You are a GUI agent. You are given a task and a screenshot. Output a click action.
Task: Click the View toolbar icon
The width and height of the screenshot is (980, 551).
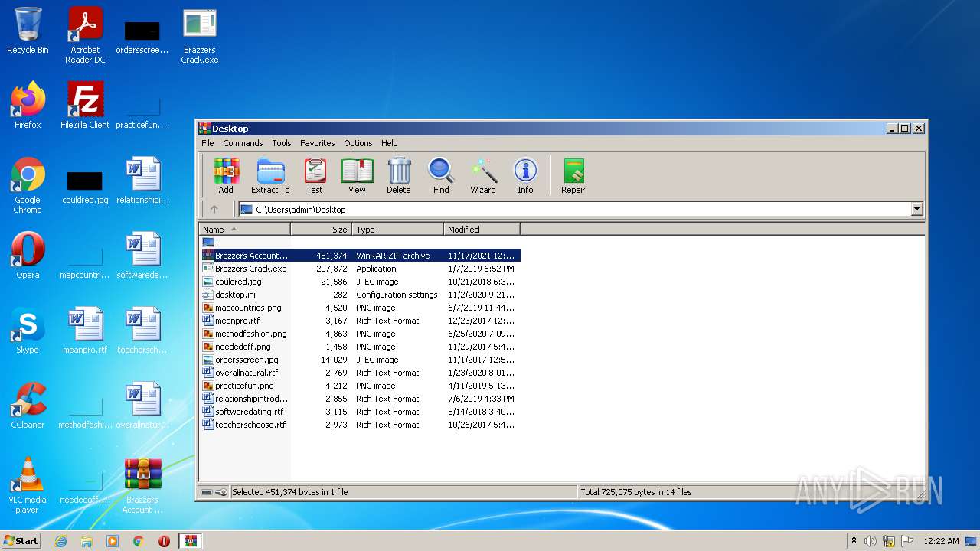coord(357,176)
